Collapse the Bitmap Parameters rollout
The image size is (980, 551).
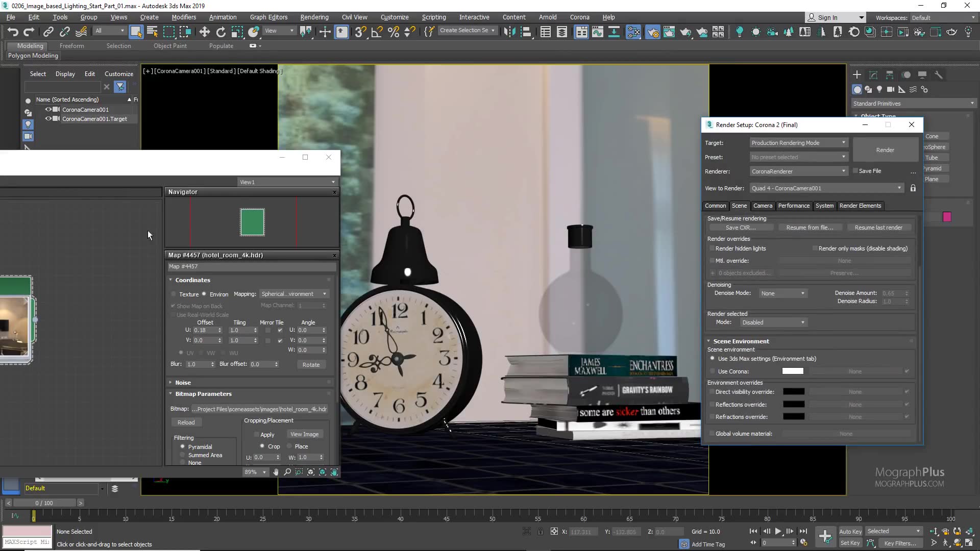pyautogui.click(x=203, y=394)
